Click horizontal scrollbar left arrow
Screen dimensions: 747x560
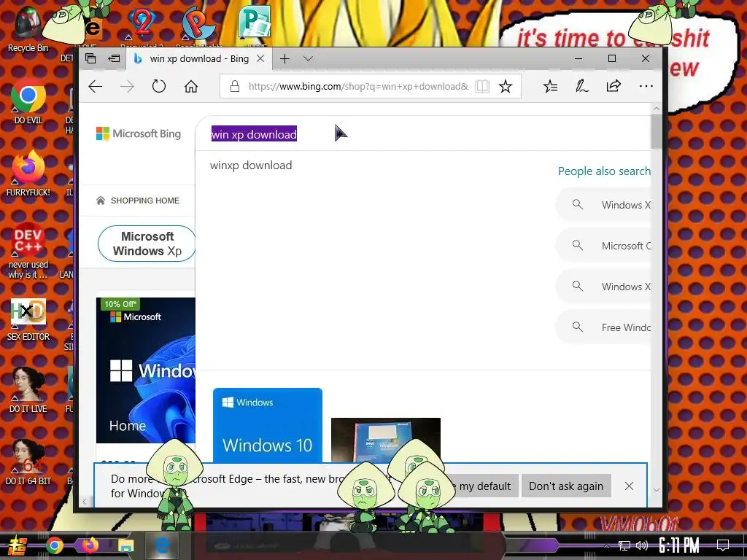click(85, 501)
